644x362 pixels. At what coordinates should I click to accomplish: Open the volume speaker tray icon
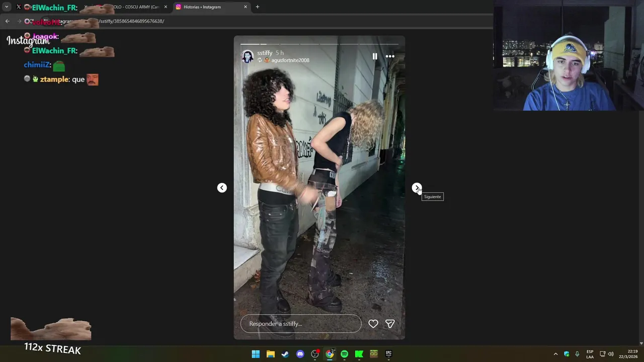(x=611, y=354)
